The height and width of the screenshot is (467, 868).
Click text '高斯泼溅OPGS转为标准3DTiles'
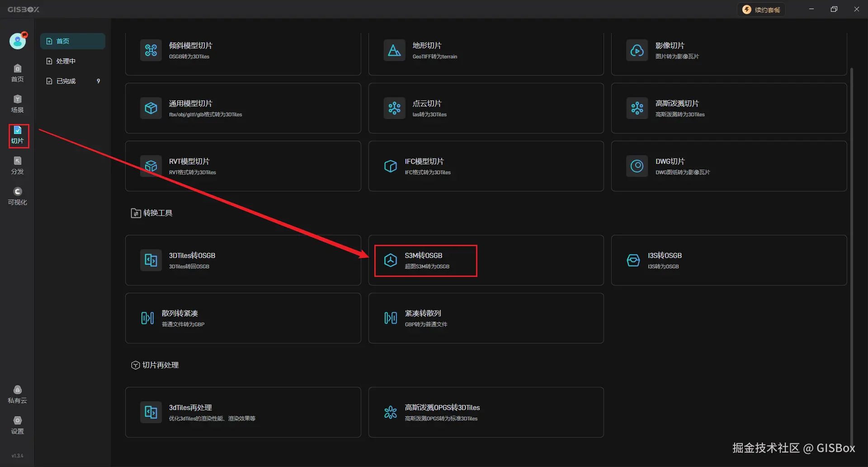click(x=441, y=419)
